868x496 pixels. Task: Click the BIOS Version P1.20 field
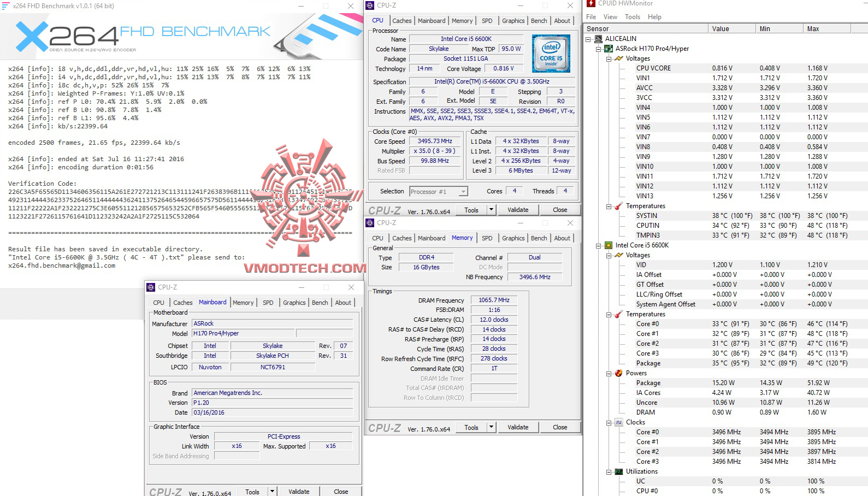coord(273,403)
